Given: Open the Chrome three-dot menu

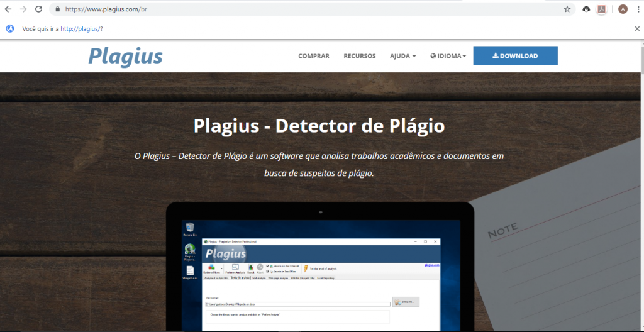Looking at the screenshot, I should [x=638, y=9].
